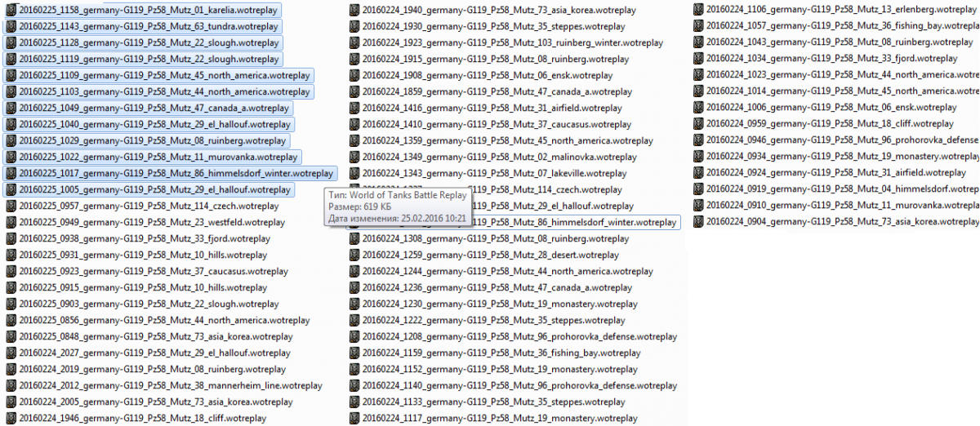Image resolution: width=980 pixels, height=426 pixels.
Task: Select file name 20160224_1859 Mutz_47_canada_a.wotreplay
Action: point(497,92)
